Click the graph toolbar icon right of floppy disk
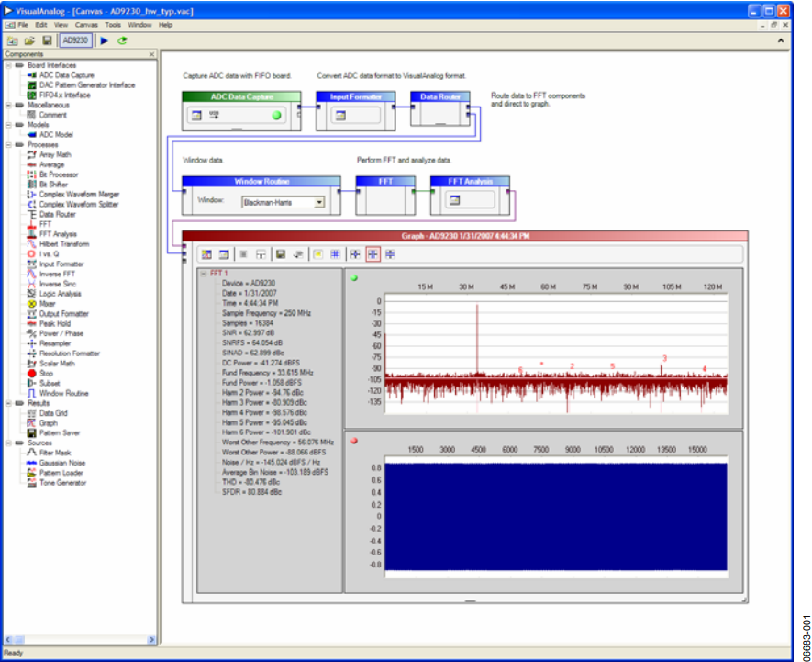Screen dimensions: 812x662 (x=298, y=254)
